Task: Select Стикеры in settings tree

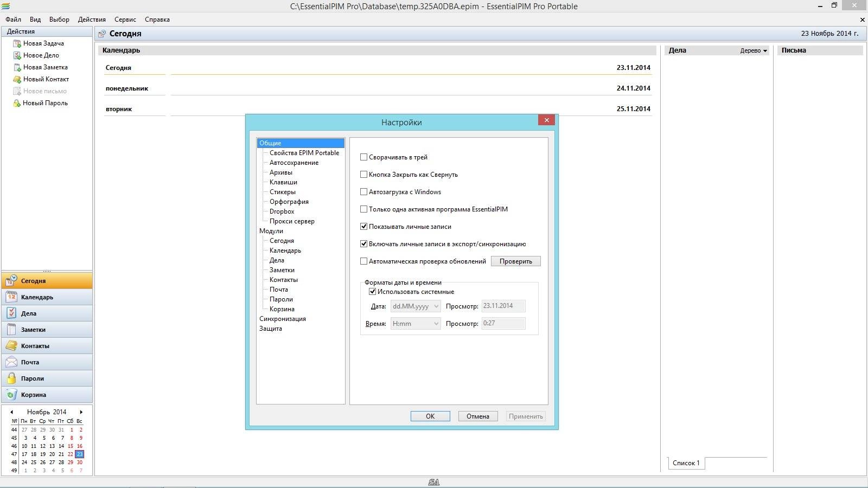Action: click(283, 192)
